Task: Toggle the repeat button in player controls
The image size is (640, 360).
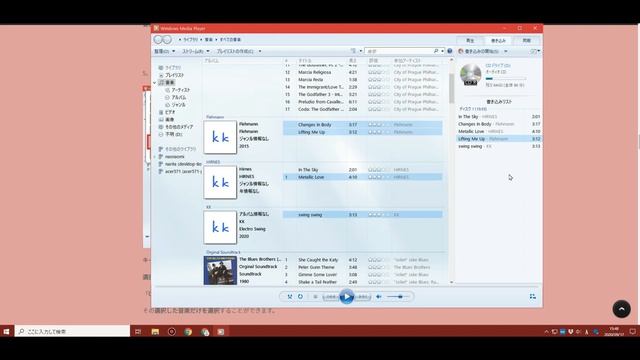Action: 300,297
